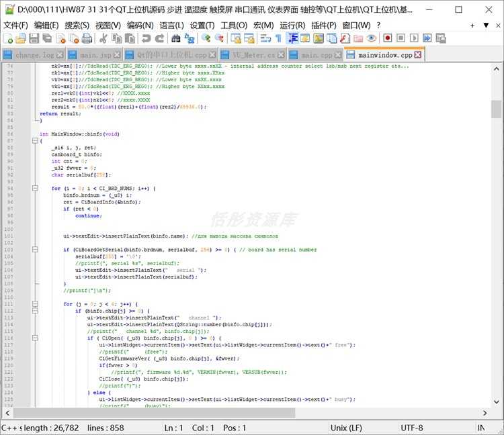The image size is (504, 435).
Task: Create a new file with the toolbar icon
Action: coord(8,38)
